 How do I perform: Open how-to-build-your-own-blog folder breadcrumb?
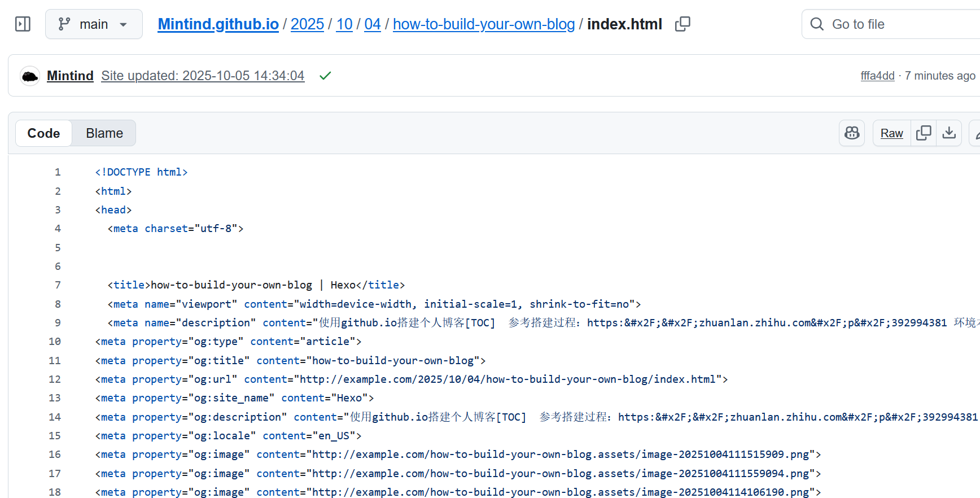pos(483,24)
